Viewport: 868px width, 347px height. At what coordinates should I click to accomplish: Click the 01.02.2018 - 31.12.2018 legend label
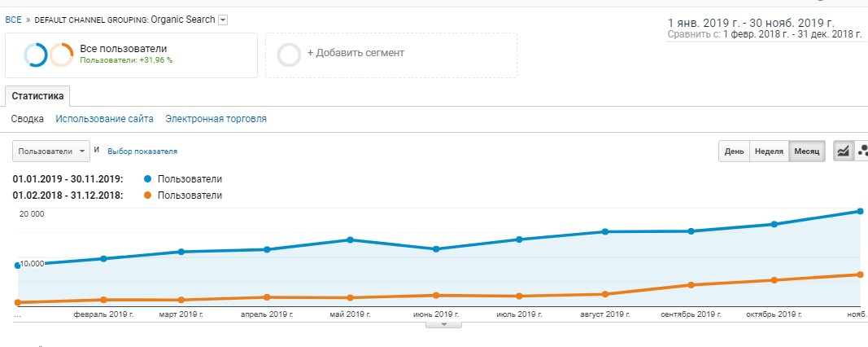coord(68,195)
